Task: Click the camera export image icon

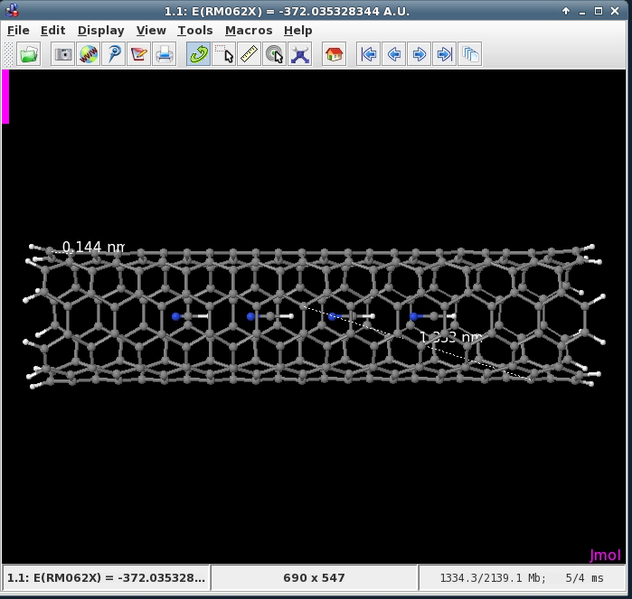Action: (x=63, y=54)
